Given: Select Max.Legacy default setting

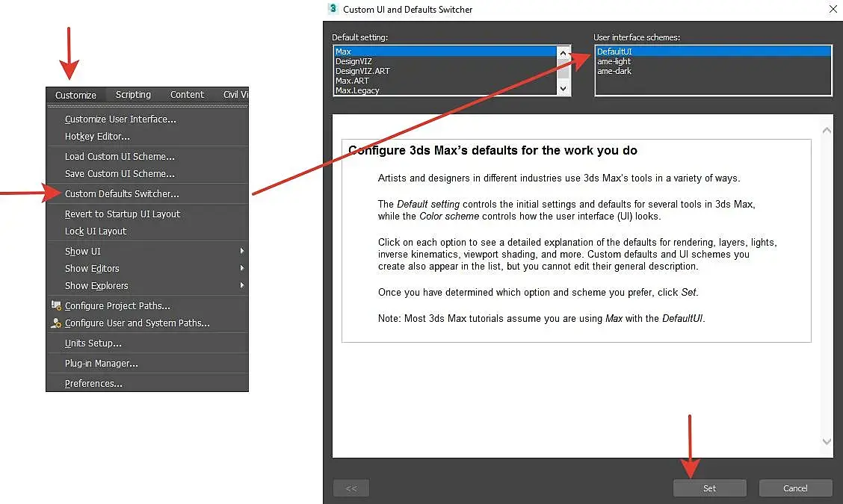Looking at the screenshot, I should pos(445,90).
